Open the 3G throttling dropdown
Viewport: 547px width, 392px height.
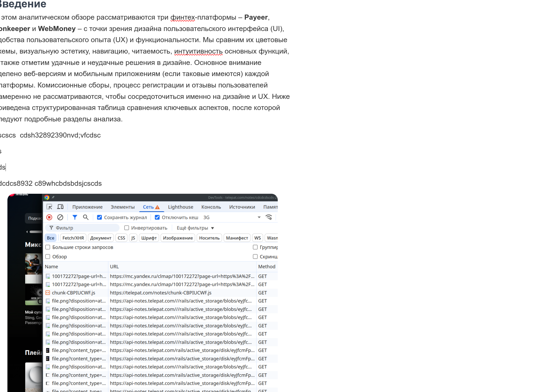(x=259, y=217)
